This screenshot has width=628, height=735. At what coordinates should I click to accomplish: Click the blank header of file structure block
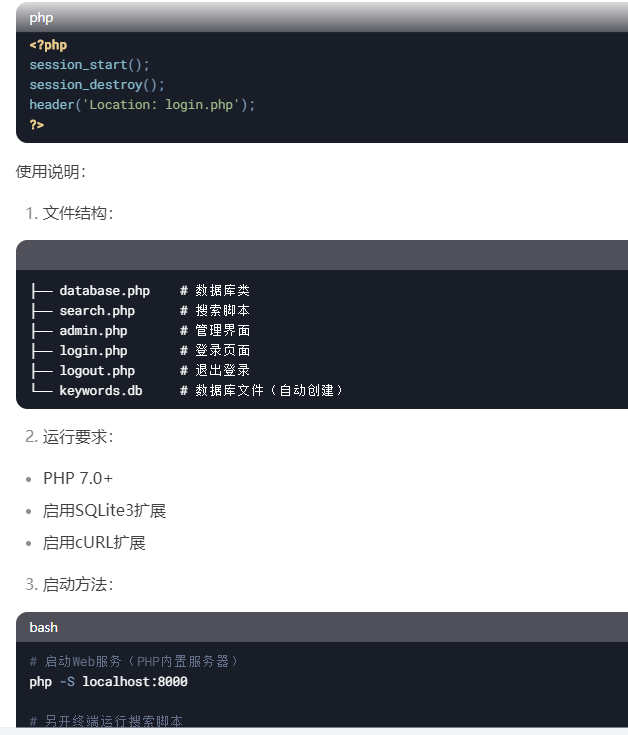322,255
